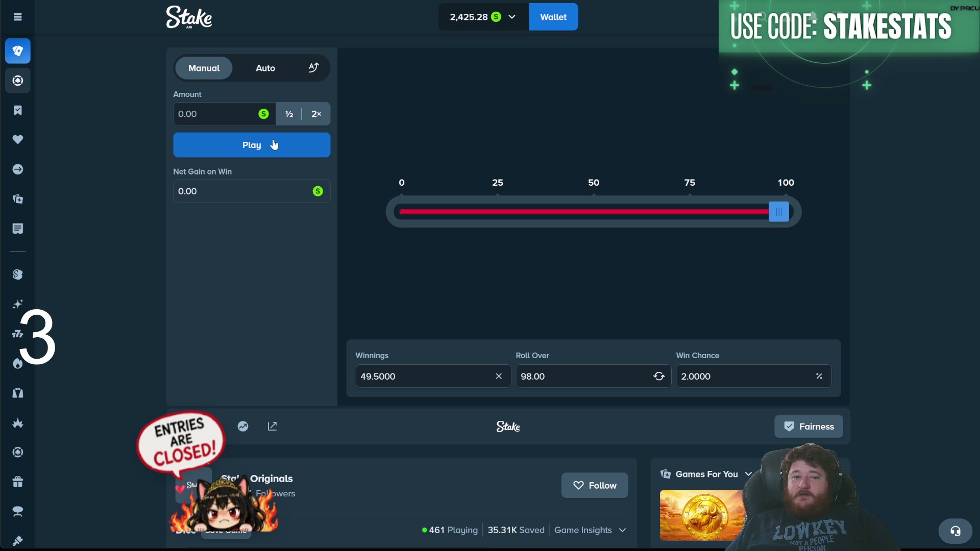Viewport: 980px width, 551px height.
Task: Open the bookmark checkmark icon in sidebar
Action: tap(18, 110)
